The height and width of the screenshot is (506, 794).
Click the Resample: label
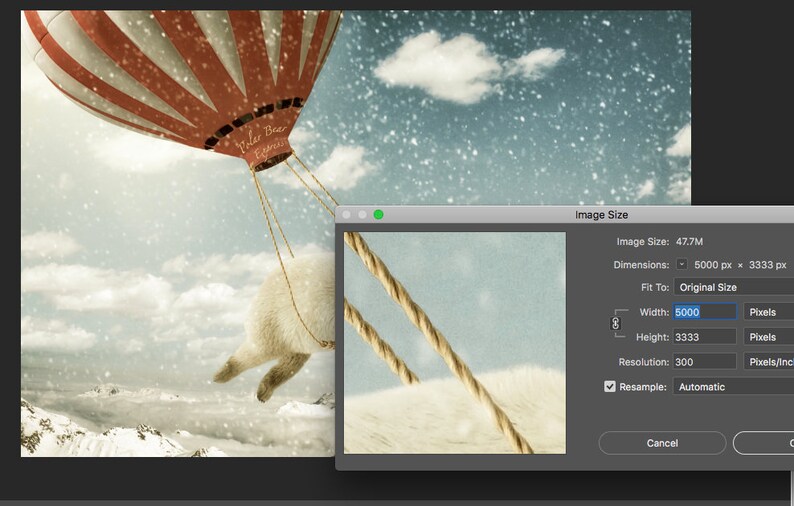pos(643,387)
